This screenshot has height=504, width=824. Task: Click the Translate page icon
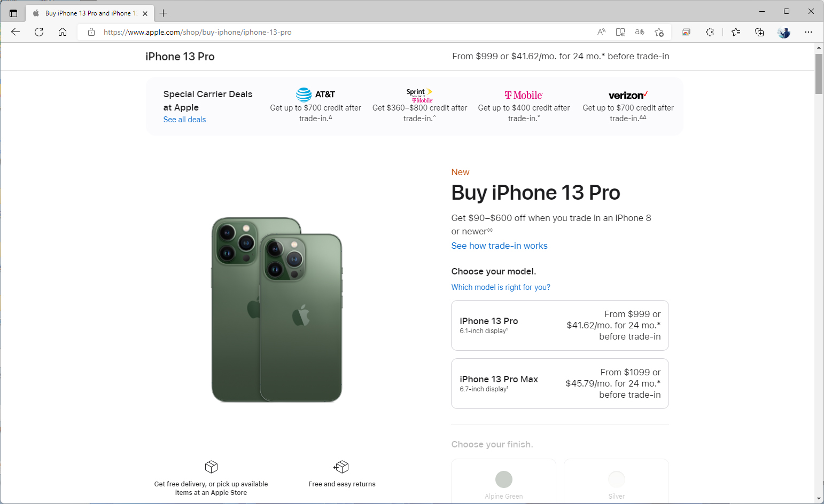point(639,32)
